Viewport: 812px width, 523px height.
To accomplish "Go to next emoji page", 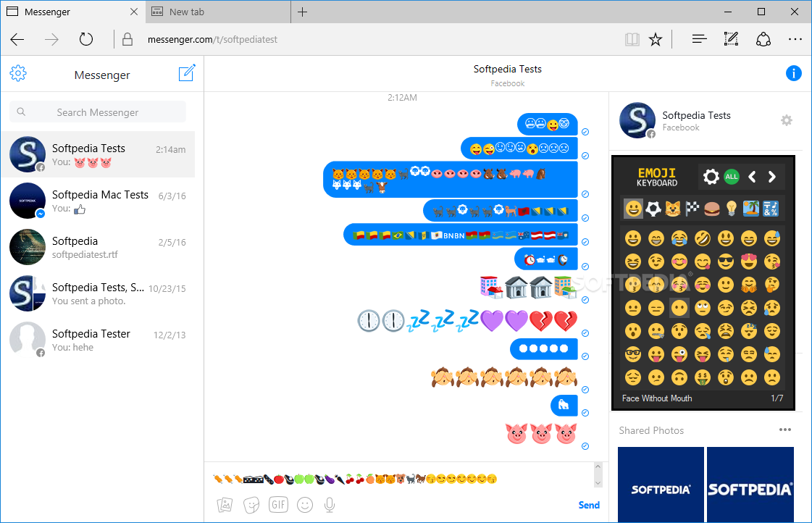I will coord(771,177).
